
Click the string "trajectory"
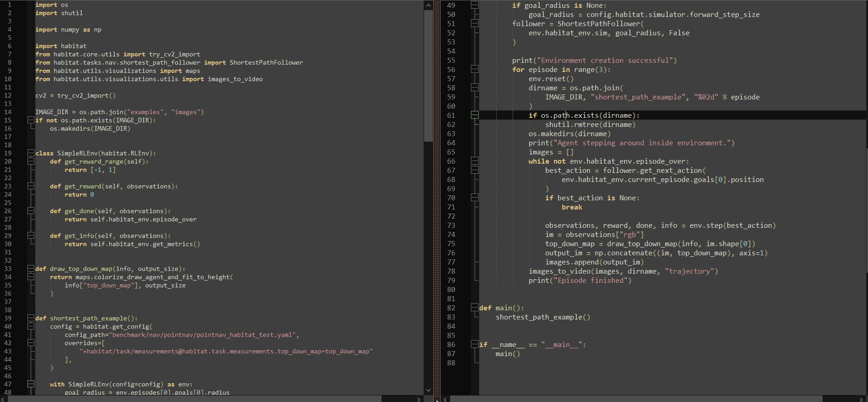tap(690, 271)
